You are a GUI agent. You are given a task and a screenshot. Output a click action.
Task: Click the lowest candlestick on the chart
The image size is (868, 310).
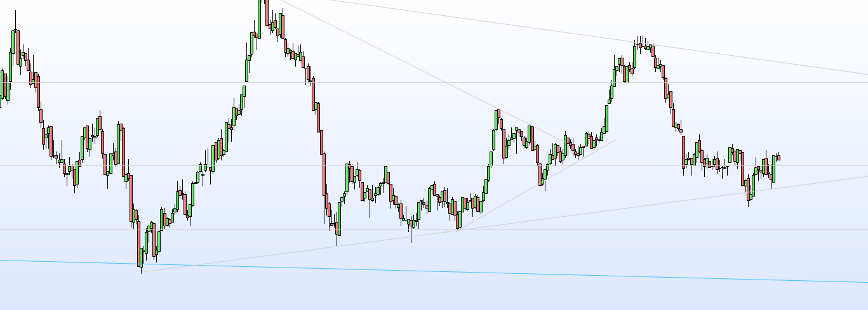click(140, 255)
